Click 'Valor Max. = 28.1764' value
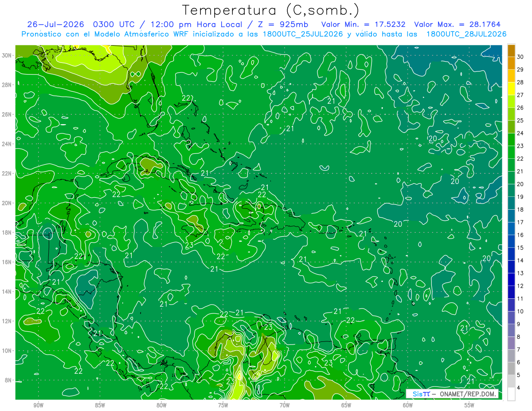Image resolution: width=532 pixels, height=411 pixels. [x=458, y=24]
